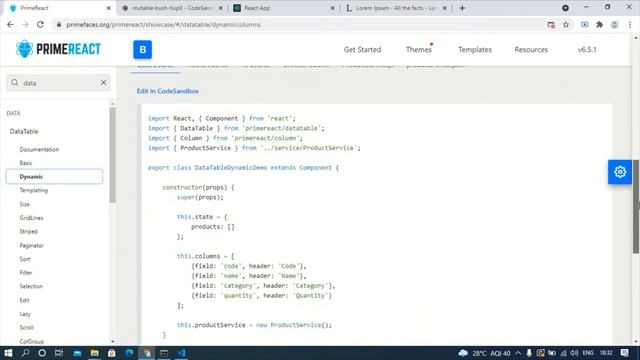Viewport: 640px width, 360px height.
Task: Click the weather widget showing 28°C
Action: (x=484, y=353)
